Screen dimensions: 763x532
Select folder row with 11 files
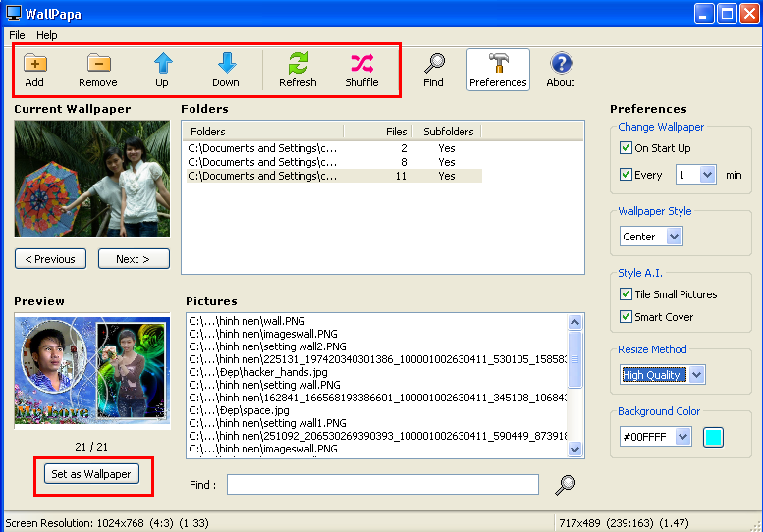click(x=334, y=176)
